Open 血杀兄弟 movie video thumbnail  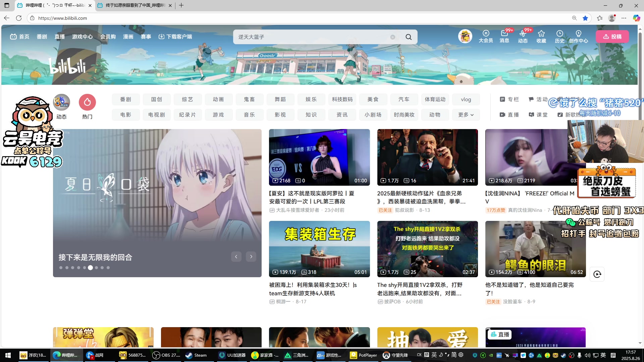click(427, 157)
